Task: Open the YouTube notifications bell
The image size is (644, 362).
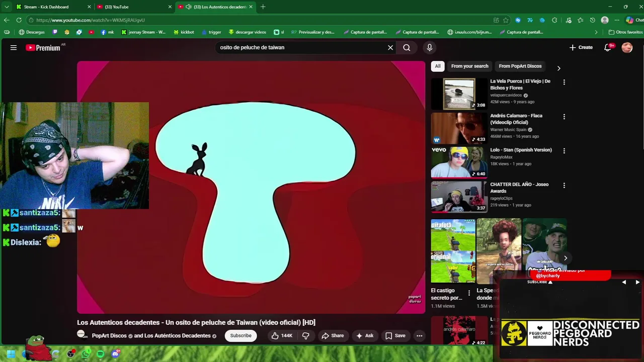Action: pos(608,47)
